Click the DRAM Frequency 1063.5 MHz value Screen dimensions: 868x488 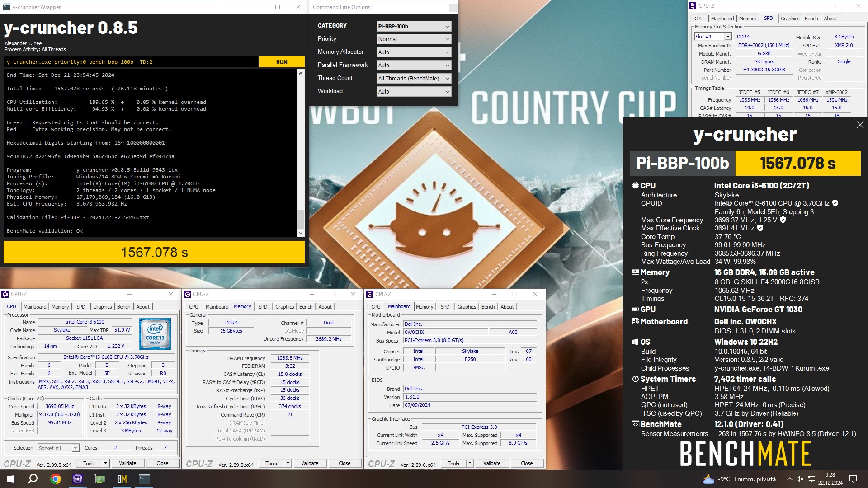290,358
